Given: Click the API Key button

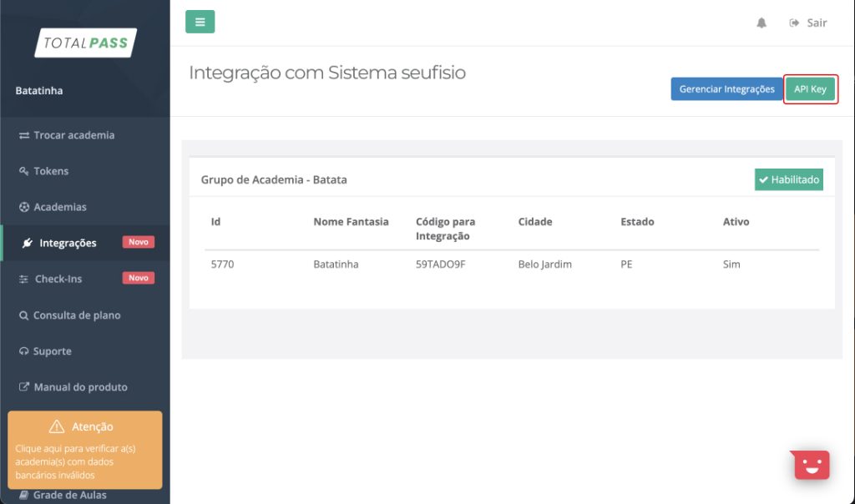Looking at the screenshot, I should click(810, 88).
